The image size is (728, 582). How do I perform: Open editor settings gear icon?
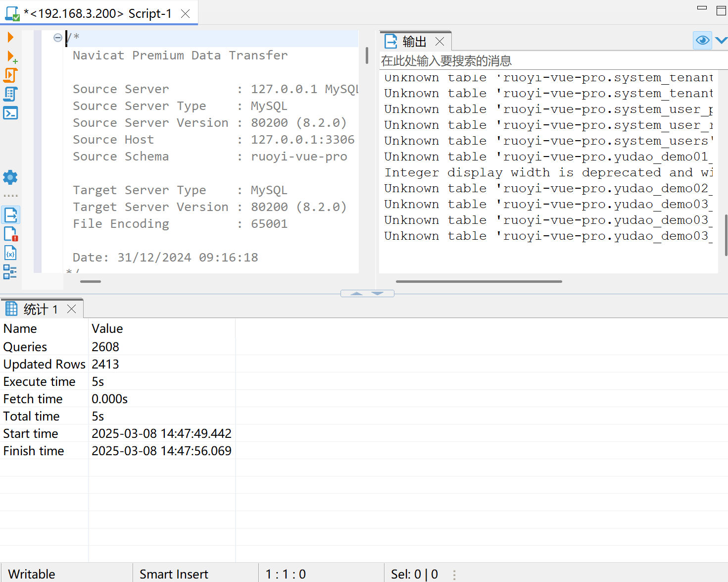[10, 177]
